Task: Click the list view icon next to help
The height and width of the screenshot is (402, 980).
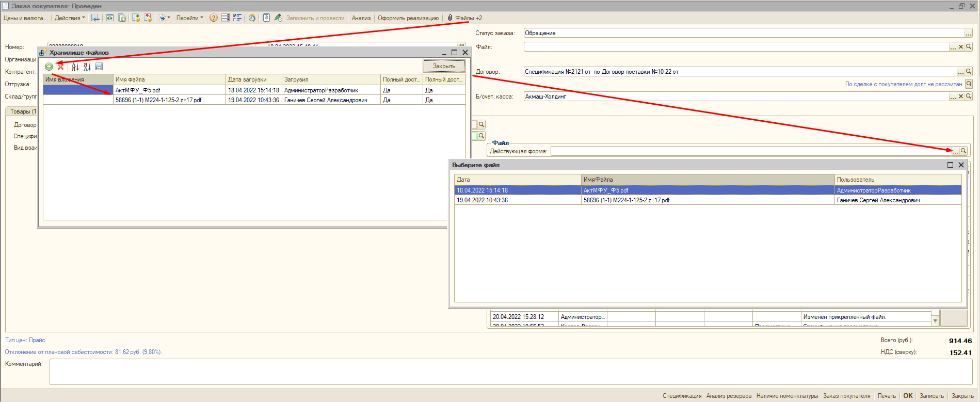Action: click(226, 18)
